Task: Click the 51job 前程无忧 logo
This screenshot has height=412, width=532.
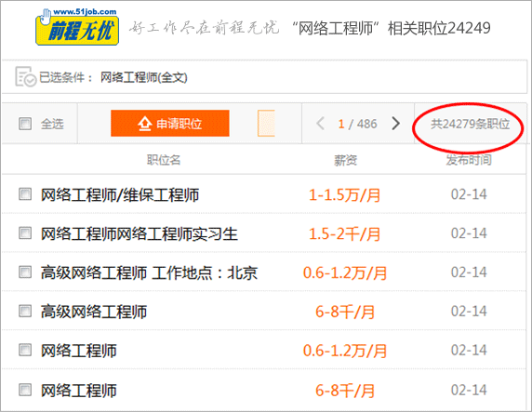Action: point(77,27)
